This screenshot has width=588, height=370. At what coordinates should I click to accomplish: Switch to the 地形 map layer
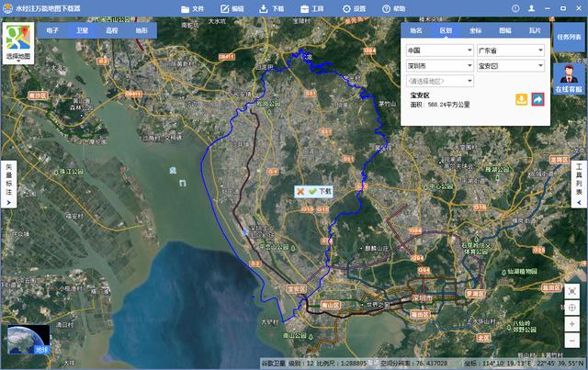[141, 30]
